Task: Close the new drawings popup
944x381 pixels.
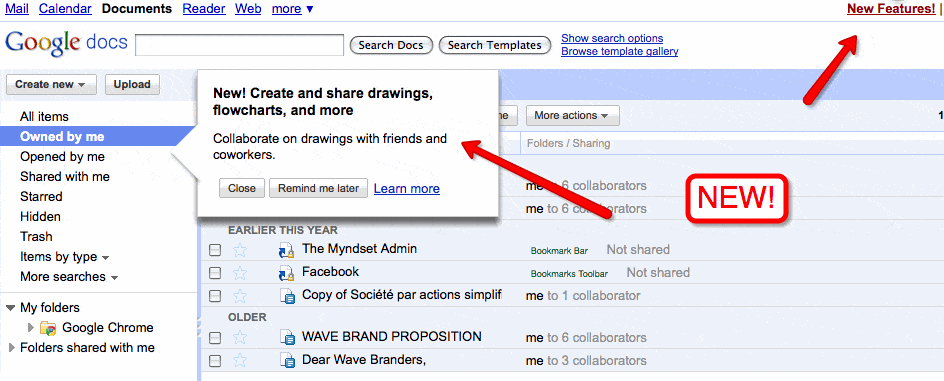Action: click(x=242, y=188)
